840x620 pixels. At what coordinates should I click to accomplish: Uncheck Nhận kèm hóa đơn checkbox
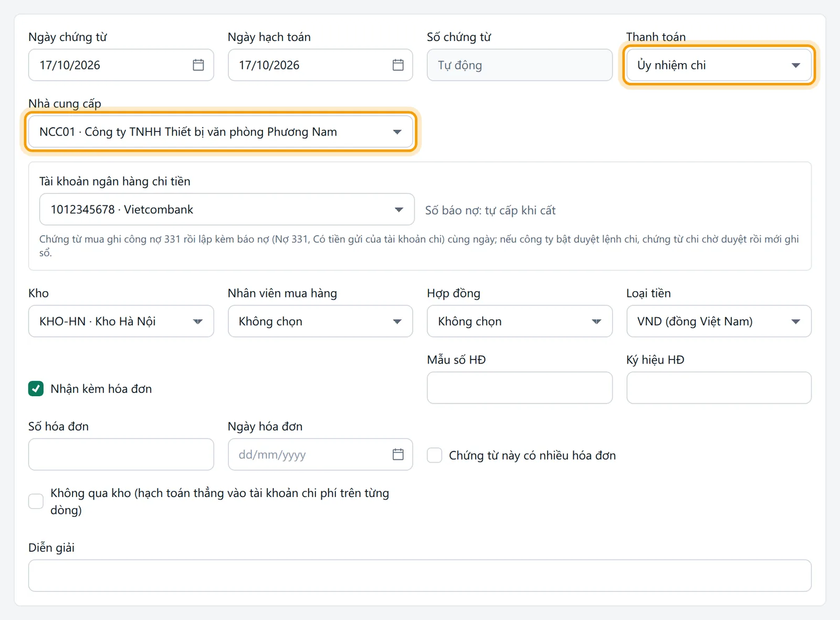(x=36, y=389)
